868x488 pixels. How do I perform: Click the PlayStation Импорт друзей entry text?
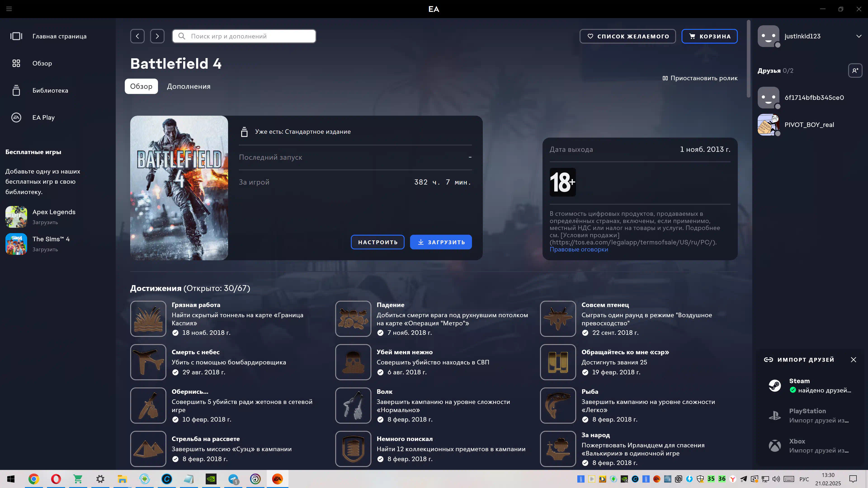pos(819,420)
